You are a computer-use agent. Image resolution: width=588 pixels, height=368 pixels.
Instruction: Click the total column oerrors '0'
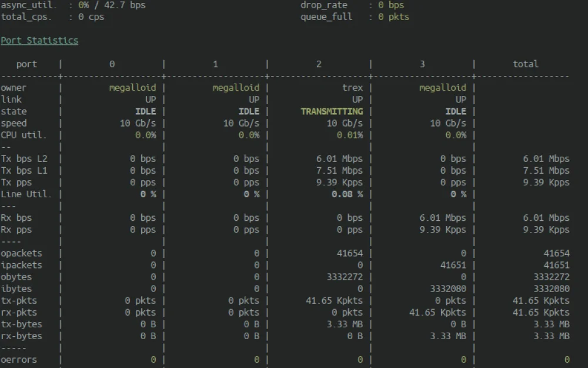point(567,360)
